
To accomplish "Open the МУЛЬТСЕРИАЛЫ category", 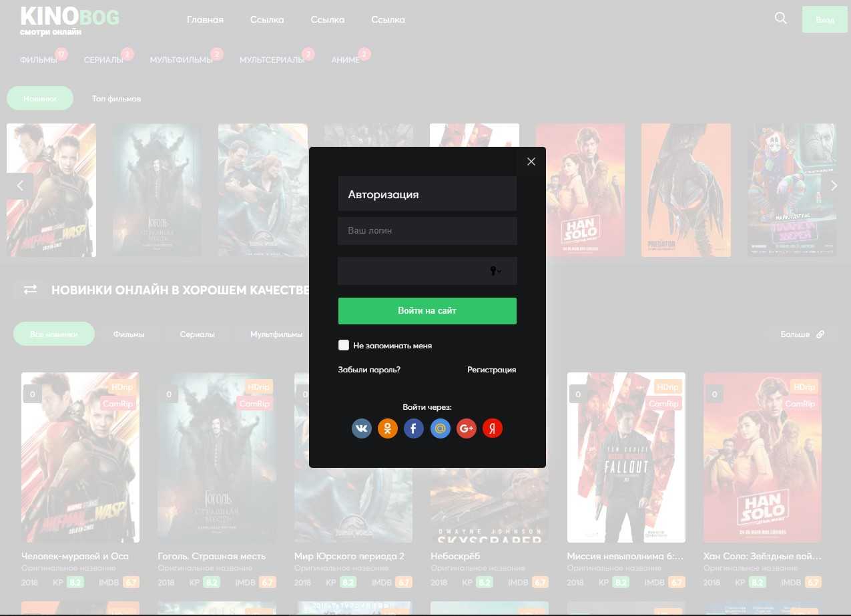I will coord(272,60).
